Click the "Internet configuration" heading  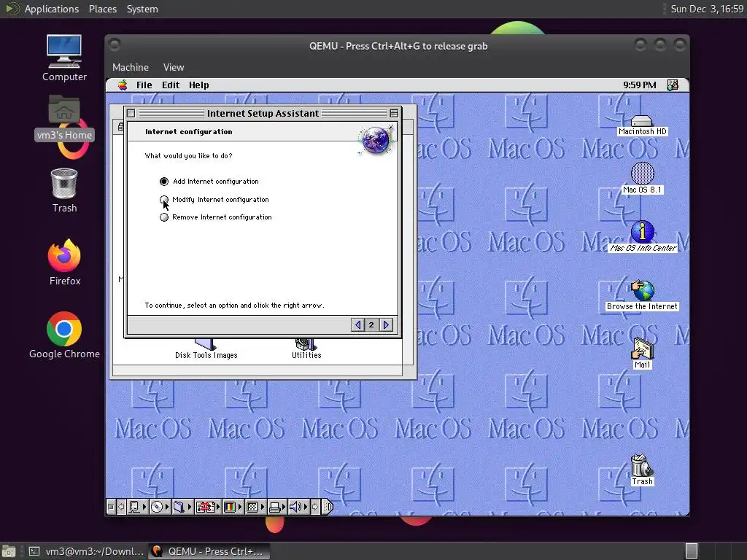[x=189, y=131]
